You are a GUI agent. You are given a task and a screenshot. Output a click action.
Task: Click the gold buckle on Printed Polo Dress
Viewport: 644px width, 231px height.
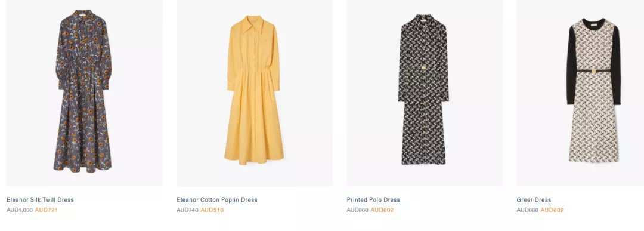(423, 67)
